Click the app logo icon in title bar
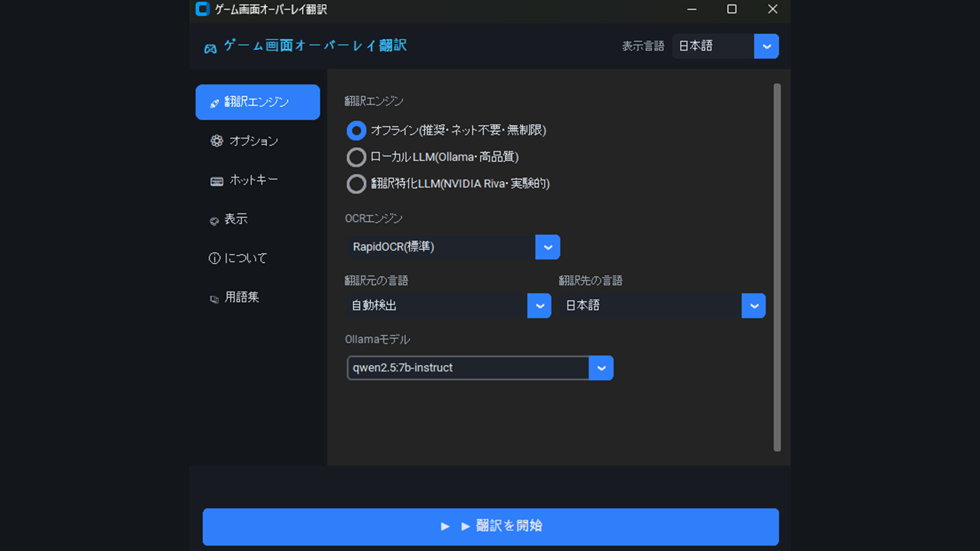The height and width of the screenshot is (551, 980). click(x=203, y=9)
